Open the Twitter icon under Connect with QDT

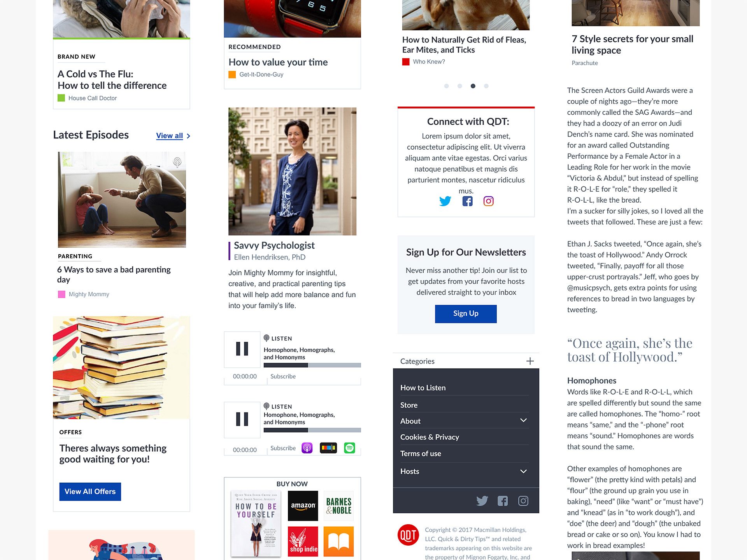tap(445, 201)
